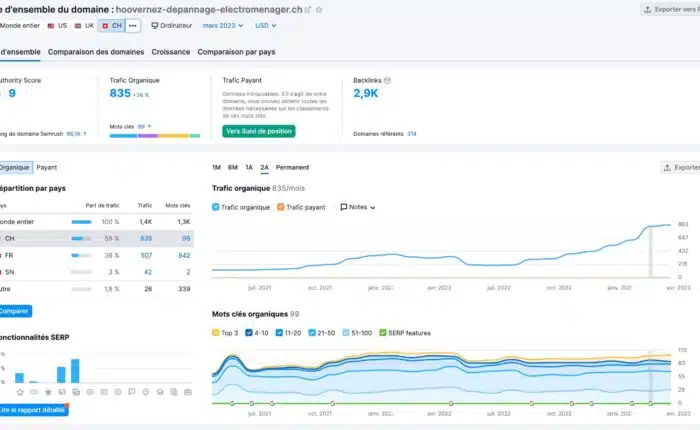Select the 1A time range option
The width and height of the screenshot is (700, 430).
point(249,167)
